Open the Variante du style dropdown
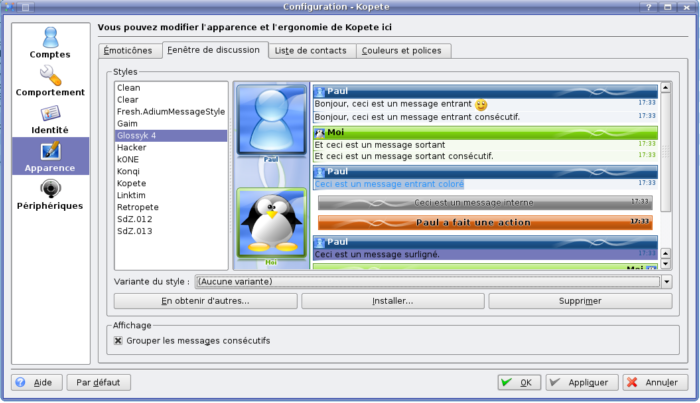This screenshot has height=403, width=700. (666, 281)
